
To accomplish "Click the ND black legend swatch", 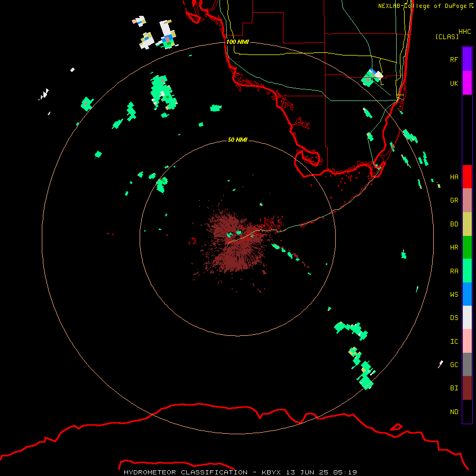I will point(467,411).
